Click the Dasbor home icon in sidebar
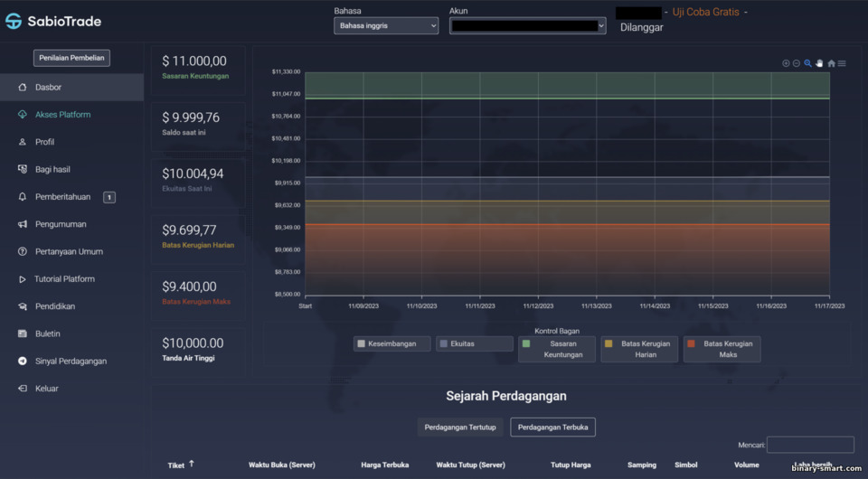The image size is (868, 479). [x=22, y=88]
